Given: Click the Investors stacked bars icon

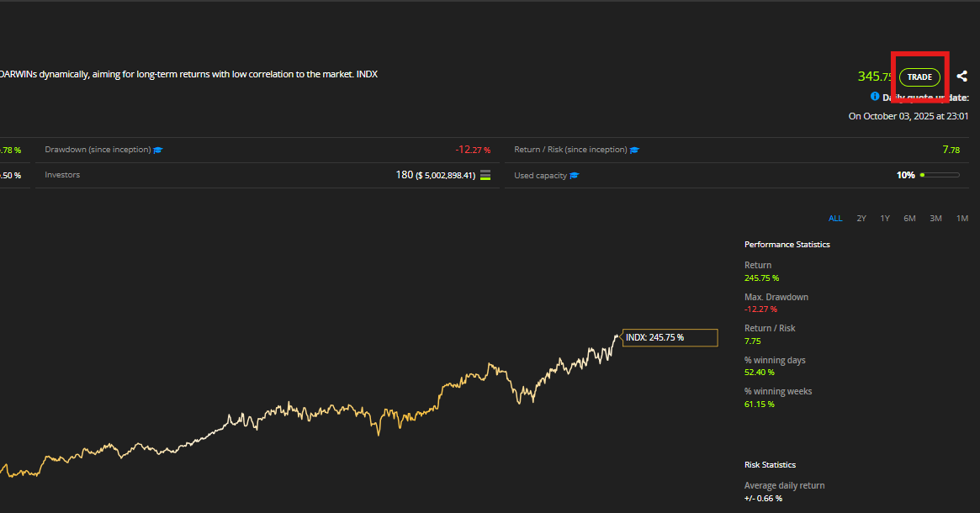Looking at the screenshot, I should [x=485, y=175].
